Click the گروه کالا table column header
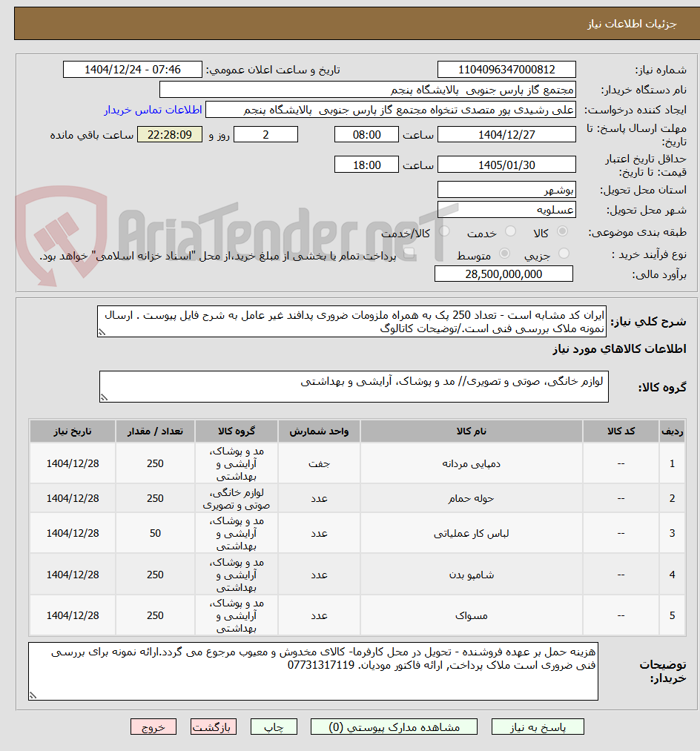Screen dimensions: 700x751 (x=237, y=431)
